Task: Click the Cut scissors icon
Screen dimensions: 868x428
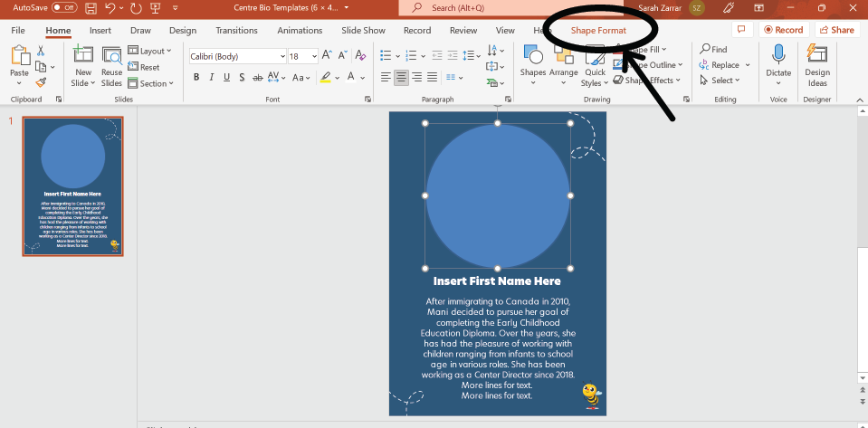Action: tap(41, 51)
